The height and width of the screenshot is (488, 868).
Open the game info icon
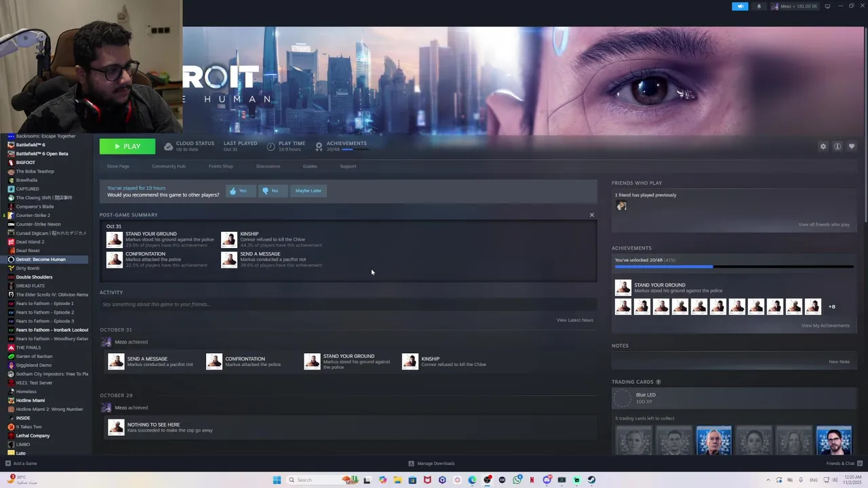coord(837,146)
